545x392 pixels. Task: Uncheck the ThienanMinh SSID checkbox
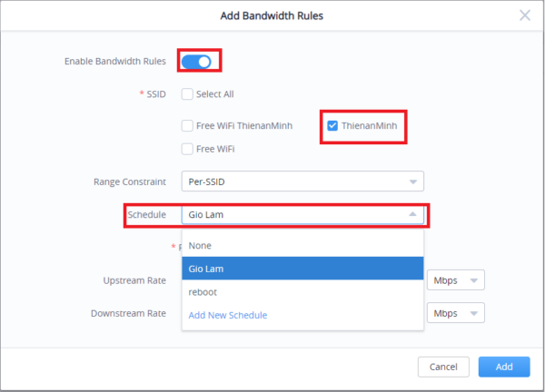pos(332,125)
